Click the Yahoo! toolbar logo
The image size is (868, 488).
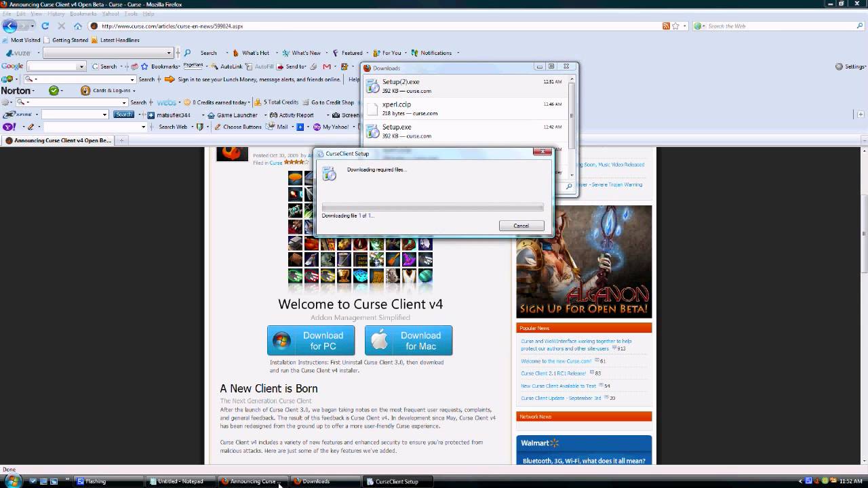[x=9, y=127]
